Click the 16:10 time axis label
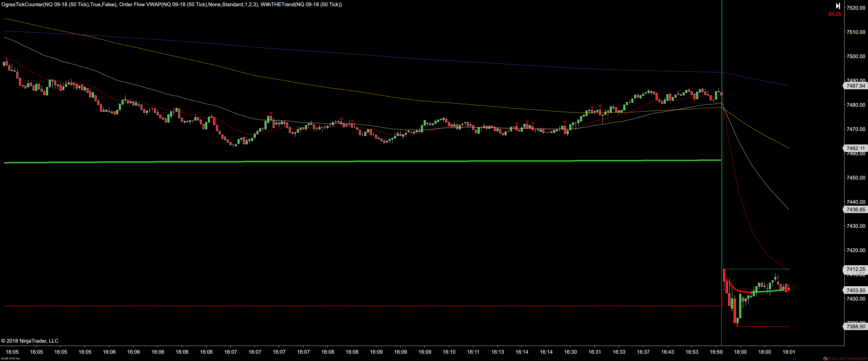Image resolution: width=868 pixels, height=361 pixels. point(449,352)
